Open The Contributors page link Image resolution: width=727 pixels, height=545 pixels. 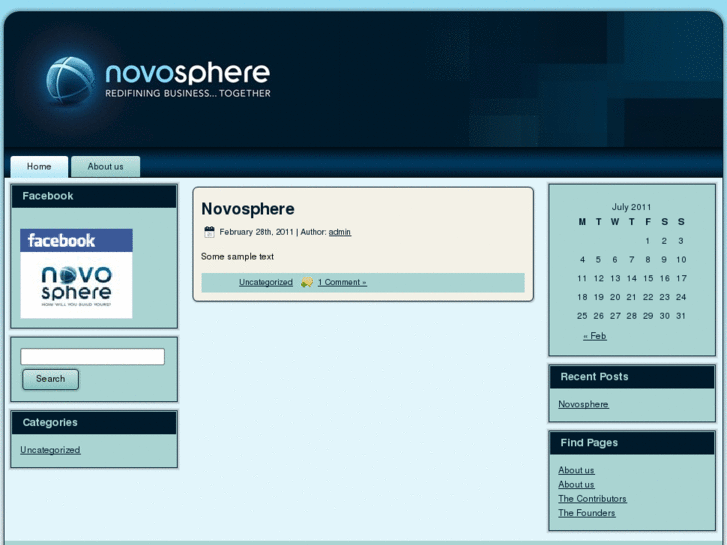tap(592, 499)
